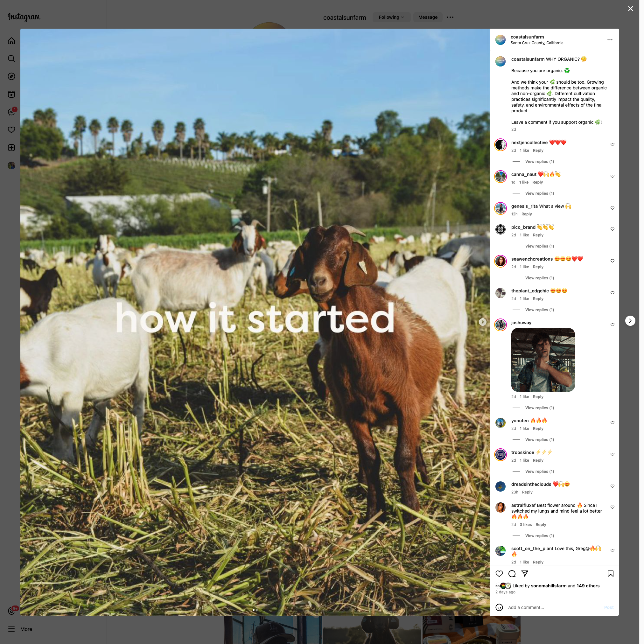The height and width of the screenshot is (644, 644).
Task: Click the Add a comment field
Action: click(x=553, y=607)
